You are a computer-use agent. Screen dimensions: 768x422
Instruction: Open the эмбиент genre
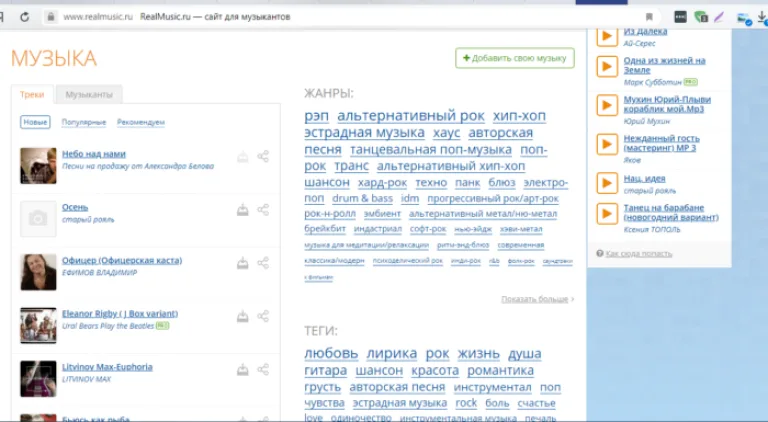point(382,214)
